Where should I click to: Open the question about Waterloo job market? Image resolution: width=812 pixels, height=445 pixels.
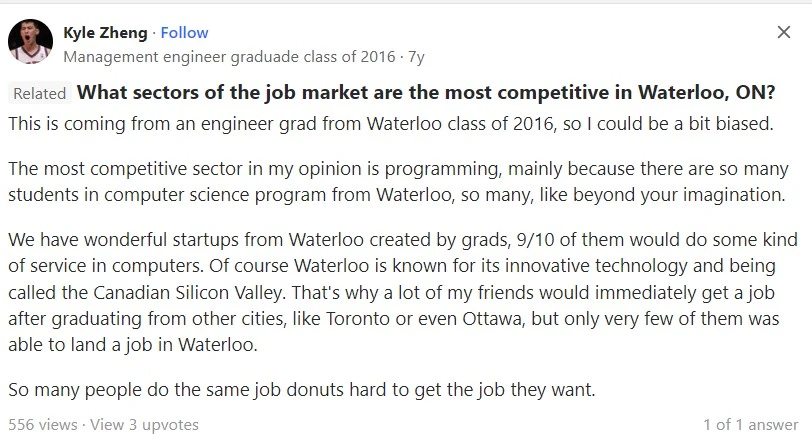[426, 93]
